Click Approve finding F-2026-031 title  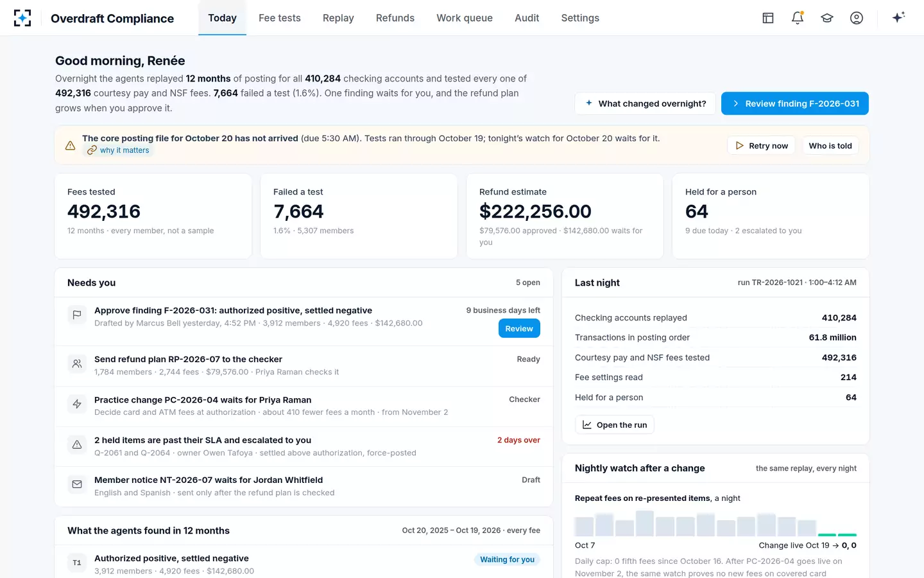(x=233, y=310)
